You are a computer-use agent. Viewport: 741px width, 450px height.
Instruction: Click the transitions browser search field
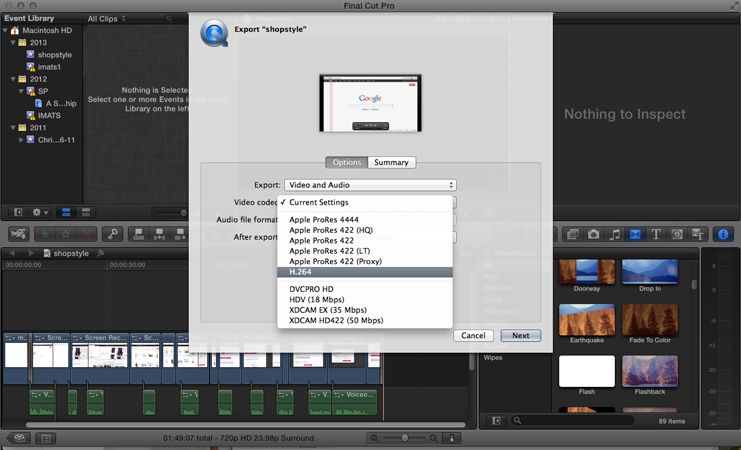click(x=572, y=420)
